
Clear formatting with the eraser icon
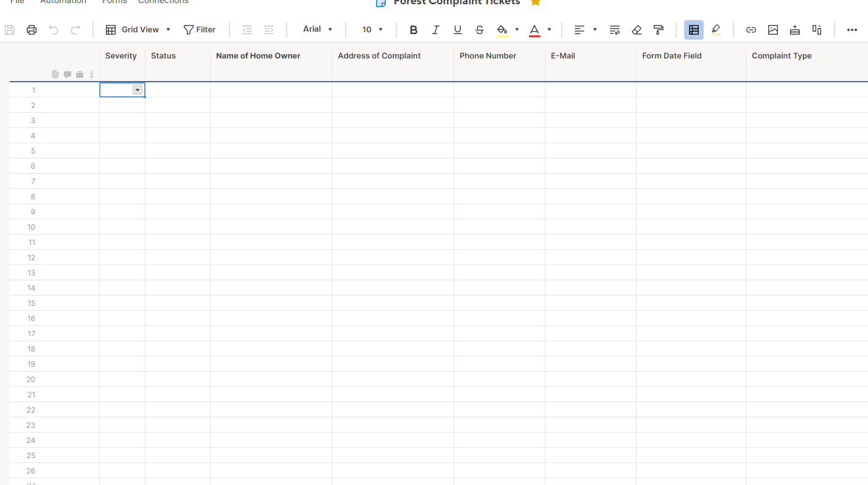(x=637, y=30)
